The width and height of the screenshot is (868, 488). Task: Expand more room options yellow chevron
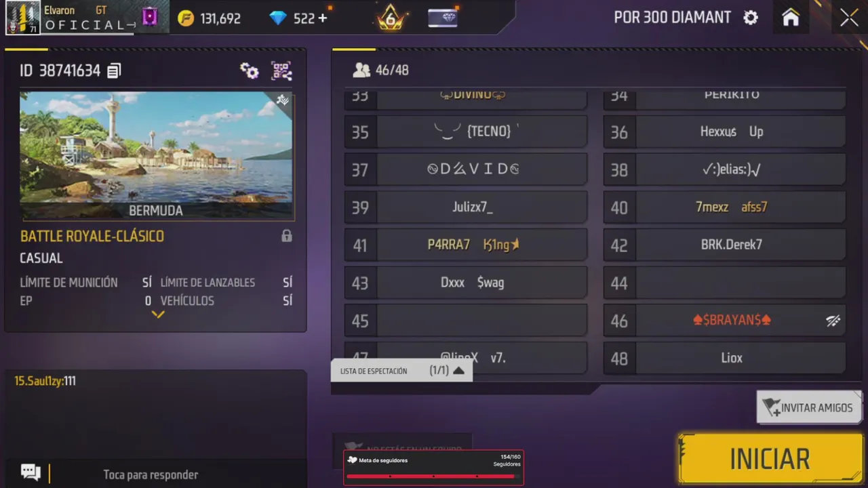click(157, 314)
